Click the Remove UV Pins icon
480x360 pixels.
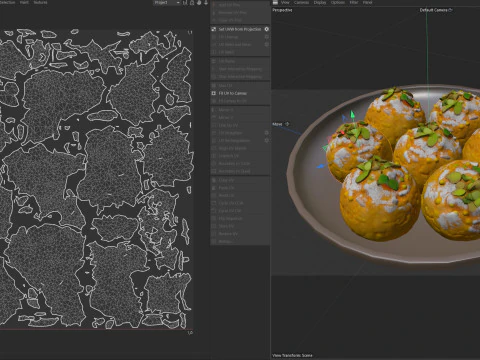coord(214,13)
